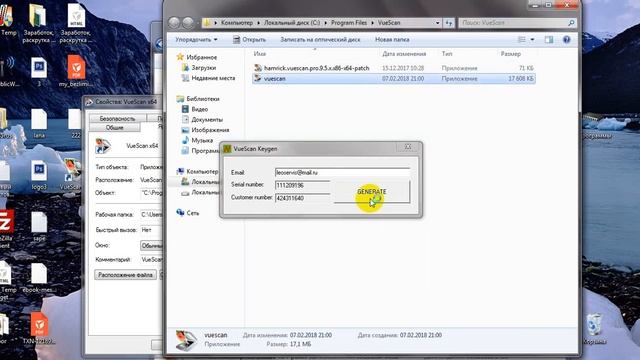640x360 pixels.
Task: Open Изображения library in navigation pane
Action: [x=210, y=130]
